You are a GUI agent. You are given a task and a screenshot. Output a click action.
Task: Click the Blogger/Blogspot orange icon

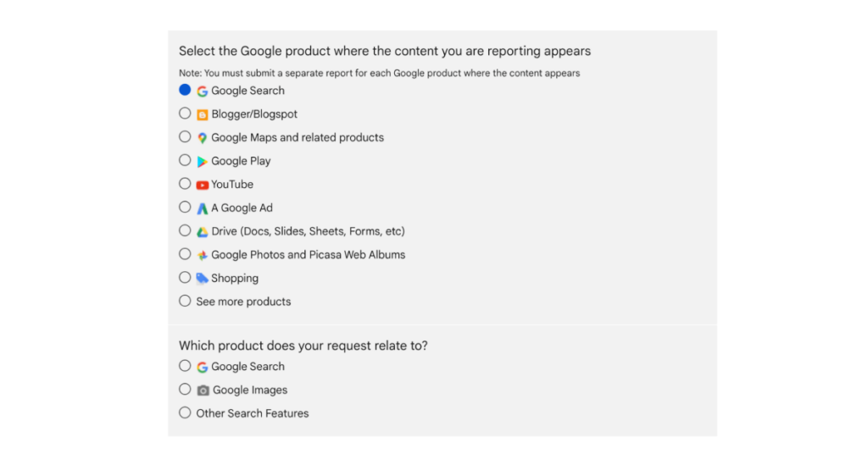[x=203, y=114]
